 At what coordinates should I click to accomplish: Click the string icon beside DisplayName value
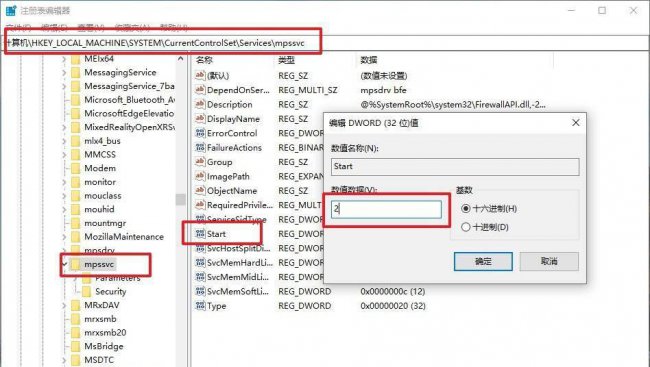[x=200, y=119]
